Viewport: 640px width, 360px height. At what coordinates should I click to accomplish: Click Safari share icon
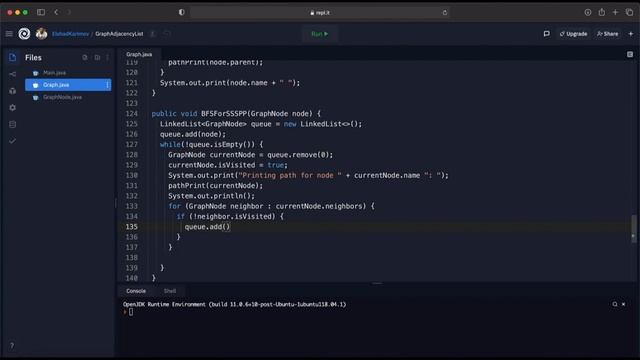pos(602,12)
